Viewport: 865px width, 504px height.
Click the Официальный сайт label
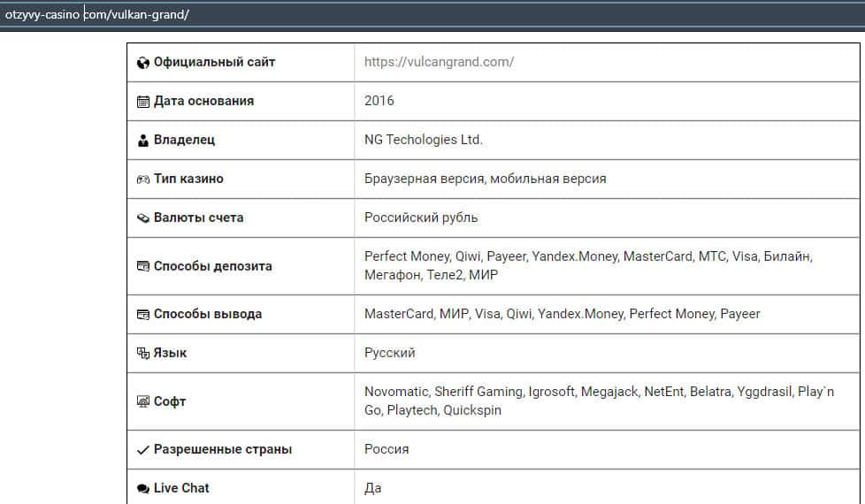click(x=214, y=62)
